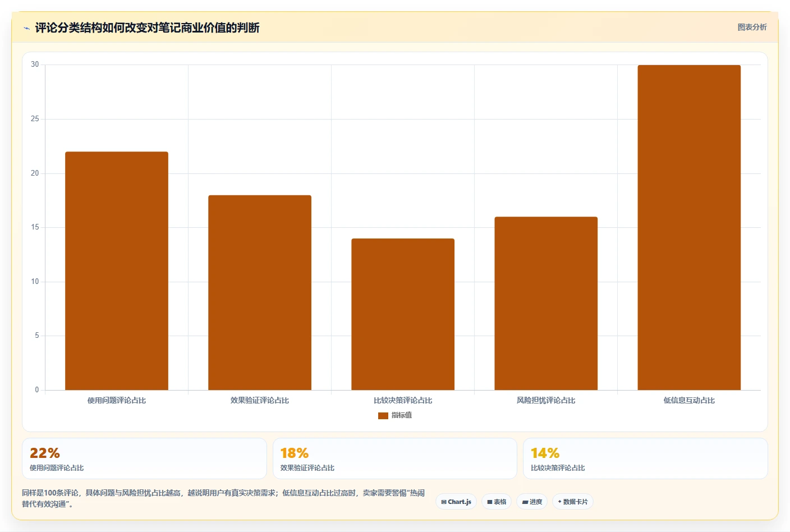This screenshot has width=790, height=532.
Task: Click the 使用问题评论占比 x-axis label
Action: click(117, 401)
